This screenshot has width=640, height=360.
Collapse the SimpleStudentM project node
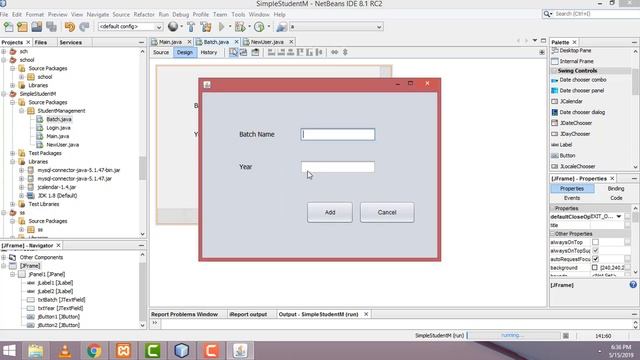pos(4,94)
